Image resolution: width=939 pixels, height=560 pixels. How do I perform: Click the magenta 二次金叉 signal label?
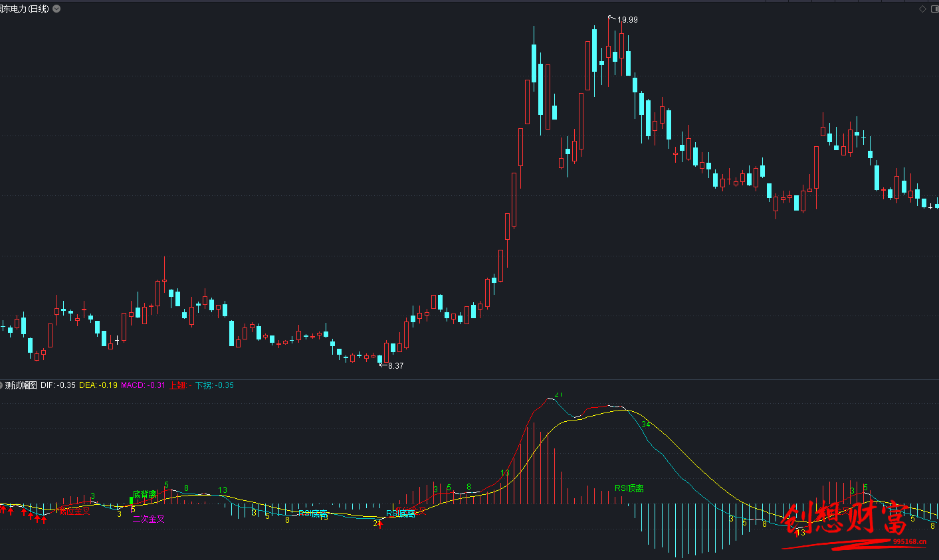tap(148, 519)
